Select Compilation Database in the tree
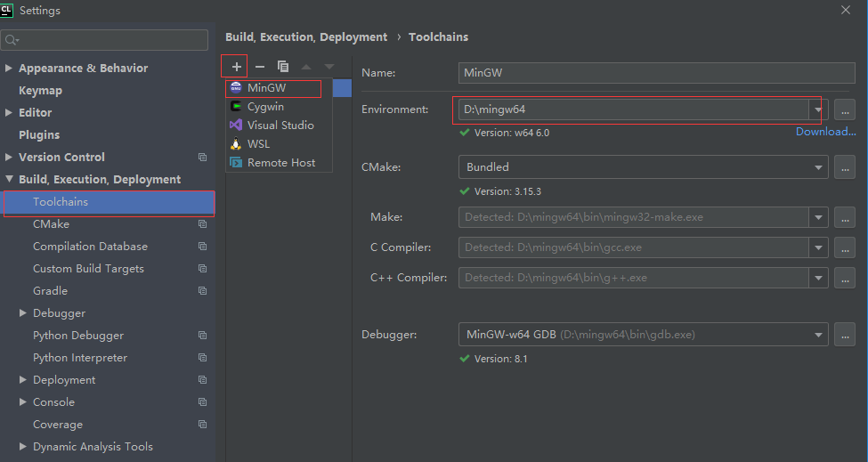The width and height of the screenshot is (868, 462). 90,247
